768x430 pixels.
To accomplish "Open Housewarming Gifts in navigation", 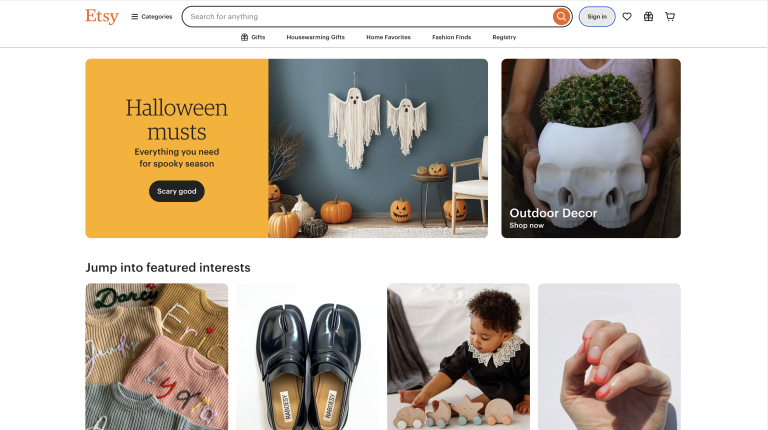I will (x=315, y=37).
